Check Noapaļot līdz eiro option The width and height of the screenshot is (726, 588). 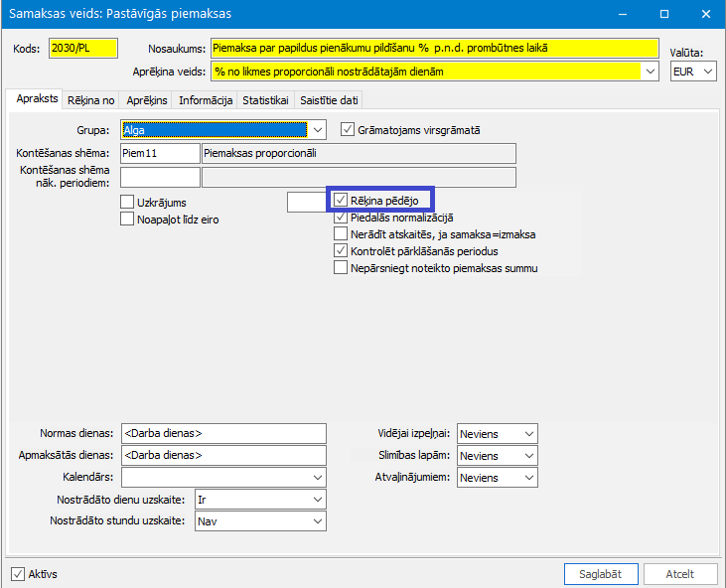(x=127, y=219)
